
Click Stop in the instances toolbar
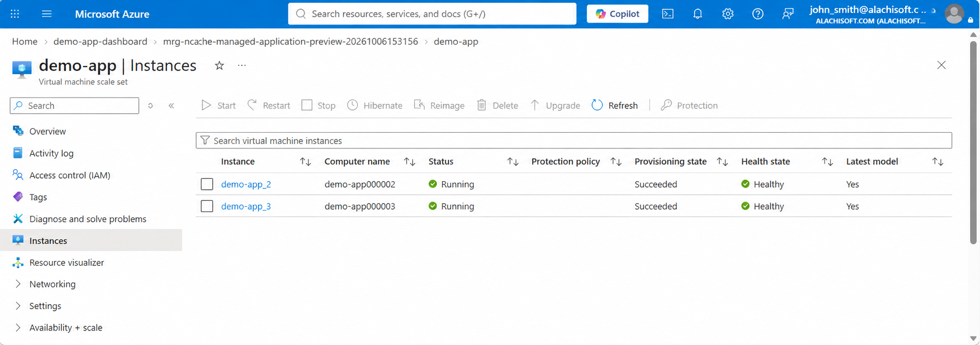click(318, 105)
